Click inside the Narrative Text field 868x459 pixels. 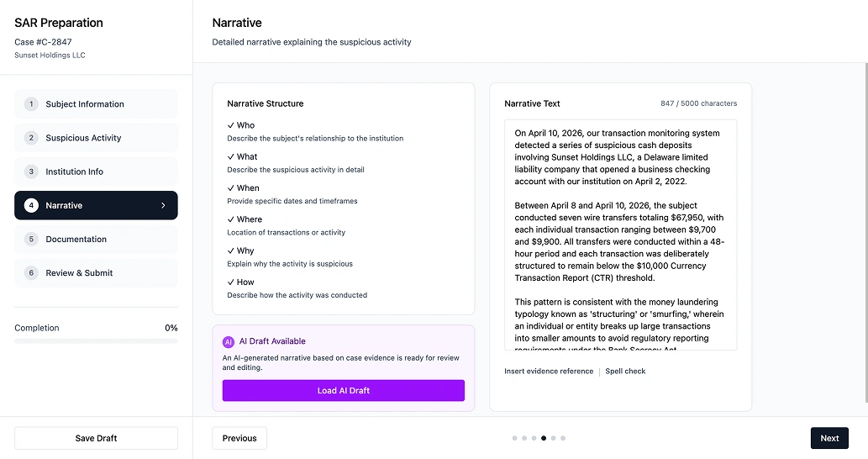pos(620,235)
